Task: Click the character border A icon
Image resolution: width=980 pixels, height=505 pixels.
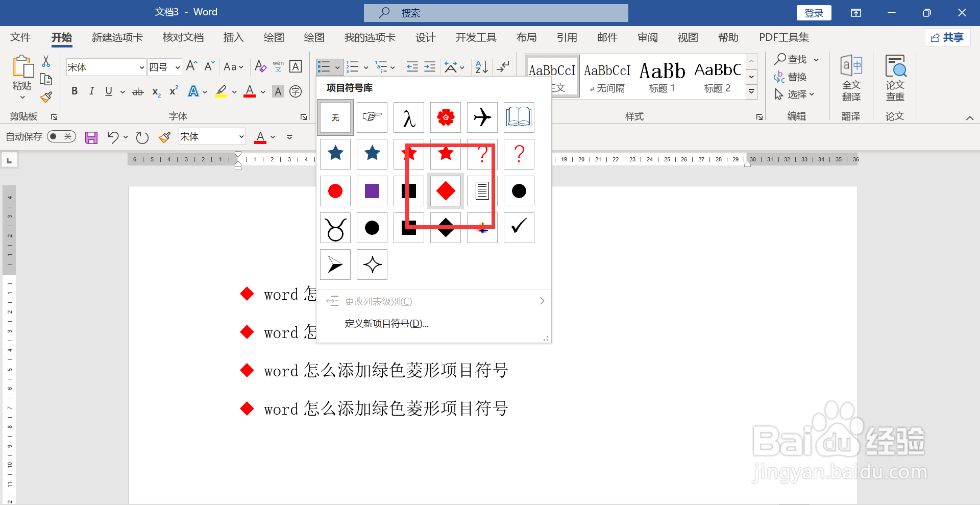Action: coord(296,66)
